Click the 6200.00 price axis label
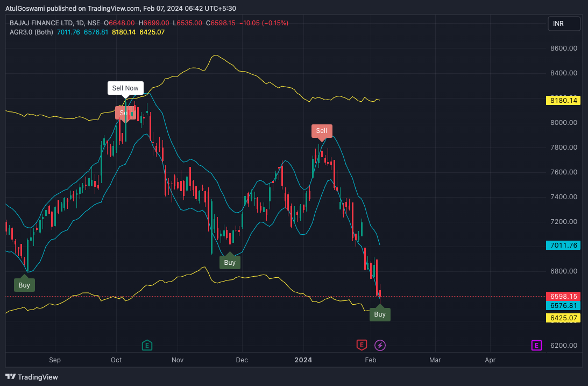The image size is (588, 386). point(564,346)
